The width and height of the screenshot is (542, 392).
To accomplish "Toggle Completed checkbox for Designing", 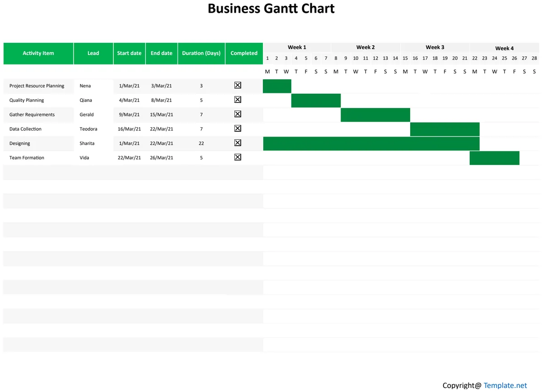I will pyautogui.click(x=238, y=143).
